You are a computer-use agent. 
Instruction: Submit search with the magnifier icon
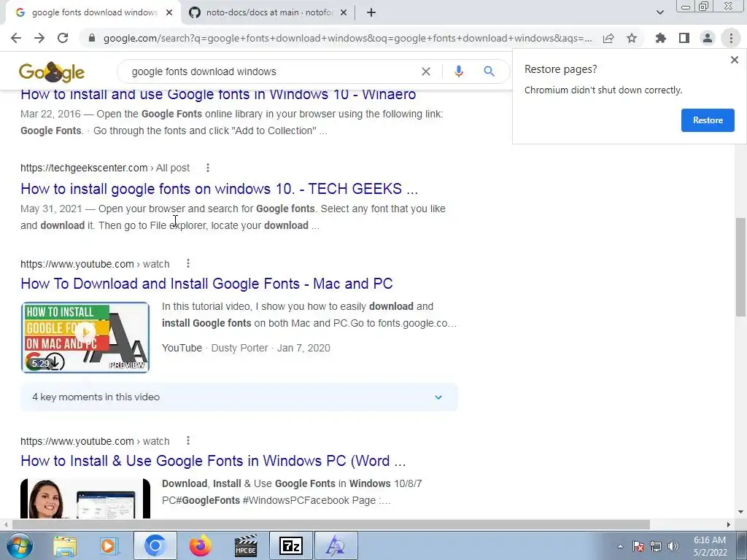(x=489, y=71)
